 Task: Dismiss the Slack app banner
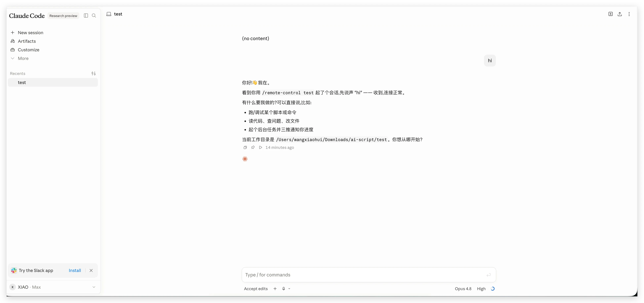[91, 270]
